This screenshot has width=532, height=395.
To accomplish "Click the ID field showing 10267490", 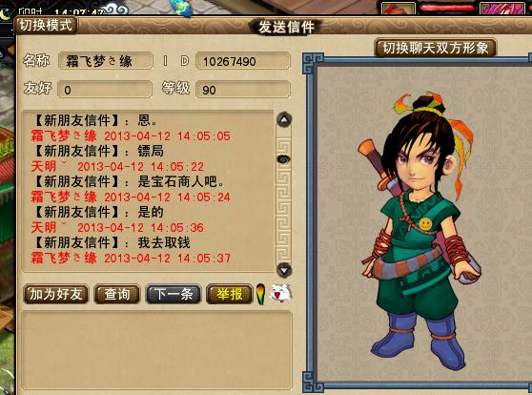I will point(243,61).
